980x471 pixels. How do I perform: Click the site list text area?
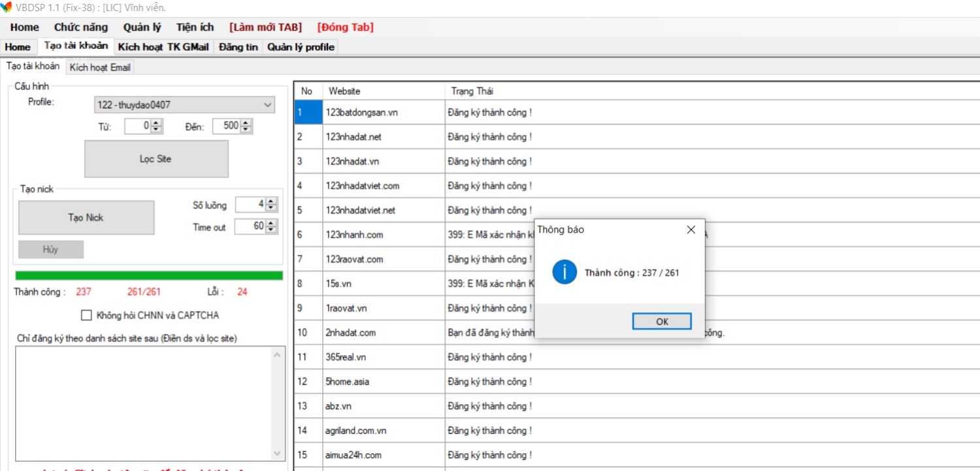[x=144, y=403]
